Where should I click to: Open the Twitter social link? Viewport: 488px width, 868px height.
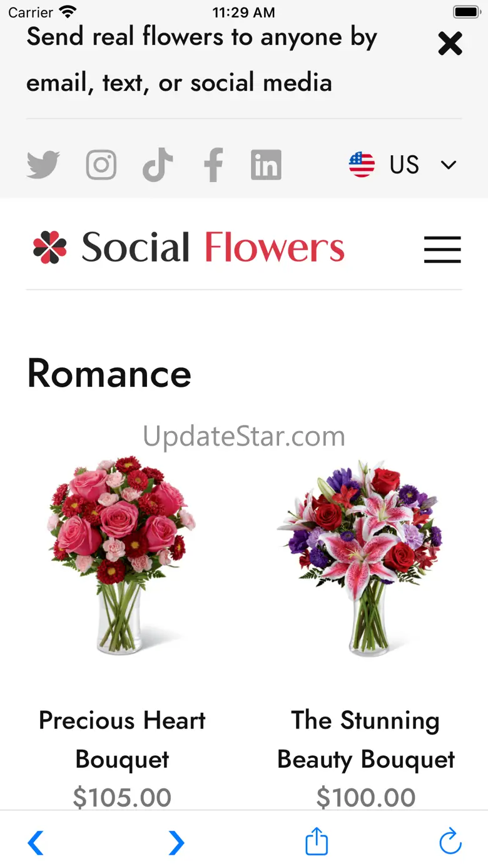point(43,165)
